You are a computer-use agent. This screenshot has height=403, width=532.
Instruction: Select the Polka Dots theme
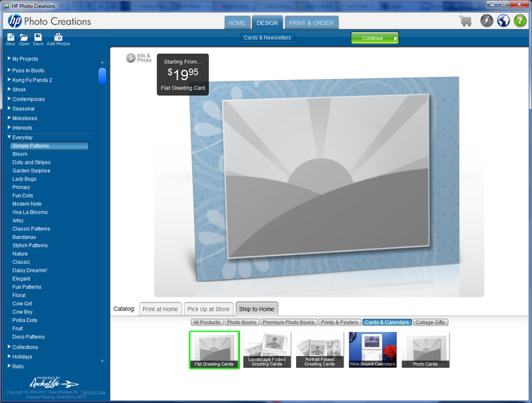pos(25,320)
